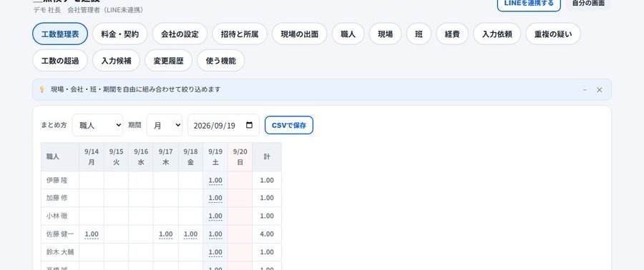The height and width of the screenshot is (270, 644).
Task: Click the 9/18 金 column header
Action: 190,157
